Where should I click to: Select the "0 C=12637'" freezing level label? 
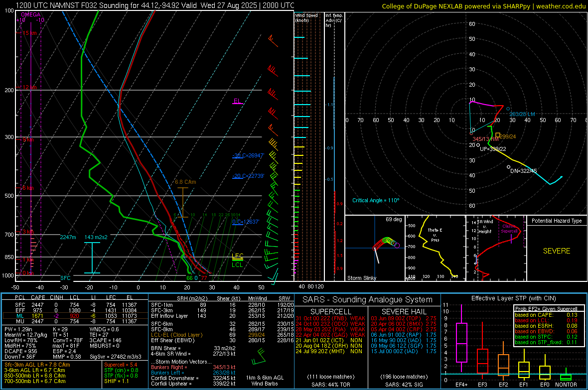pyautogui.click(x=246, y=222)
